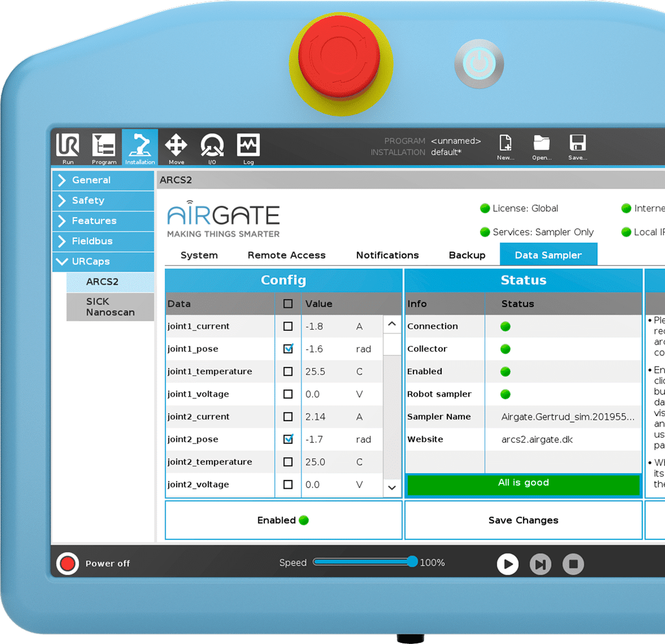Click the default installation name
665x644 pixels.
(x=446, y=152)
